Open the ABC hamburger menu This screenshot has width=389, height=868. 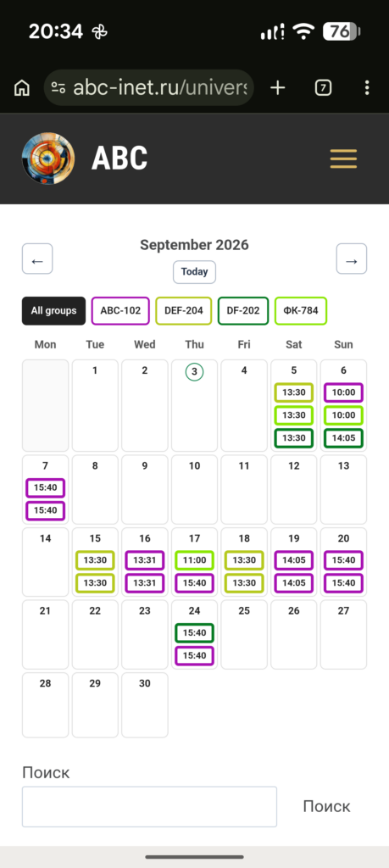click(343, 159)
